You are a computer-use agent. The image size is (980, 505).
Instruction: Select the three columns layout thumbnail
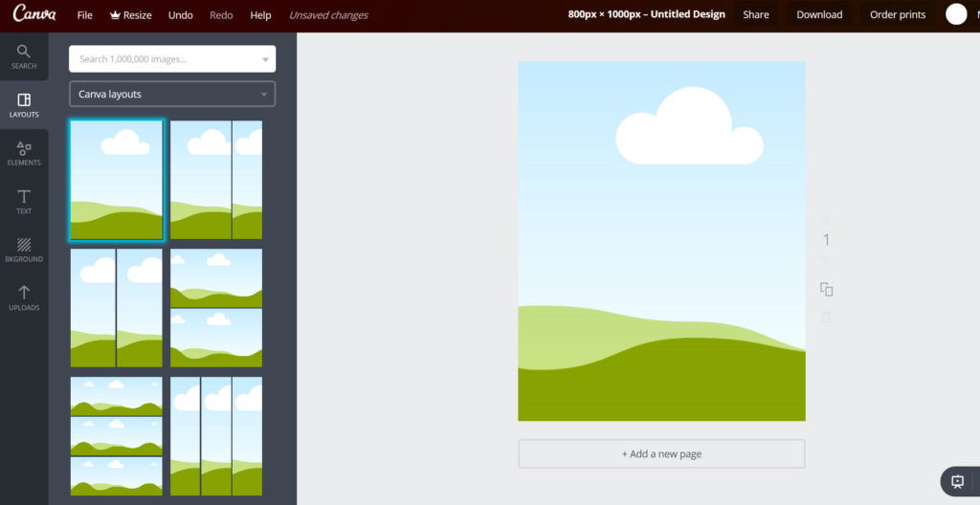point(216,436)
